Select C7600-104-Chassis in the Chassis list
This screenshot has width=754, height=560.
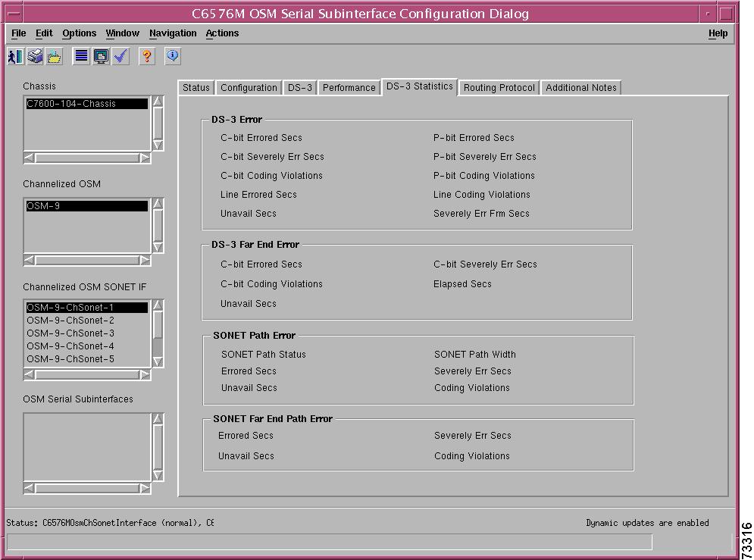click(87, 103)
